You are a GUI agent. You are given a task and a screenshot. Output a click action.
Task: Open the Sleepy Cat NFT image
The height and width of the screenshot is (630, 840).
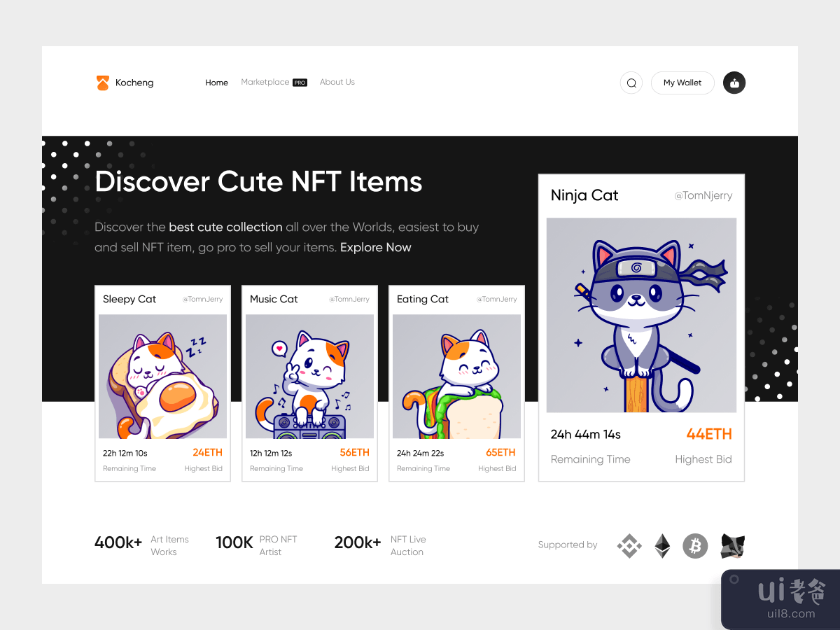(162, 377)
